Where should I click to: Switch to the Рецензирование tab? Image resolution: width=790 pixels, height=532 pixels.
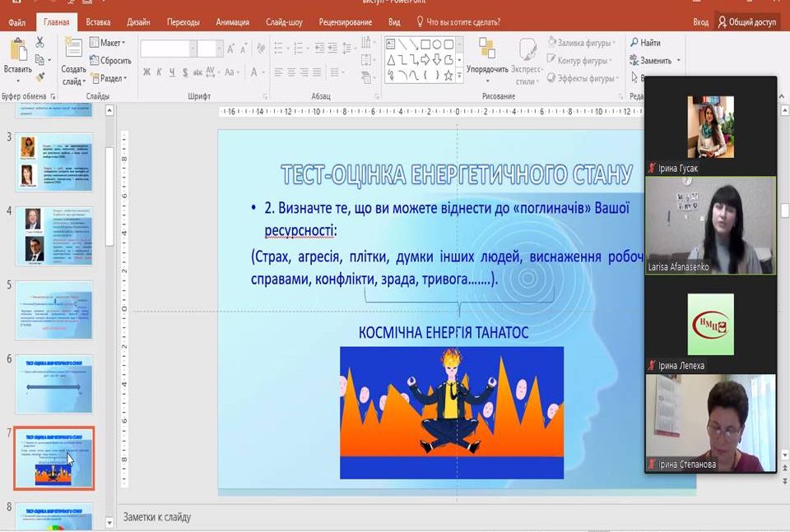click(x=346, y=22)
